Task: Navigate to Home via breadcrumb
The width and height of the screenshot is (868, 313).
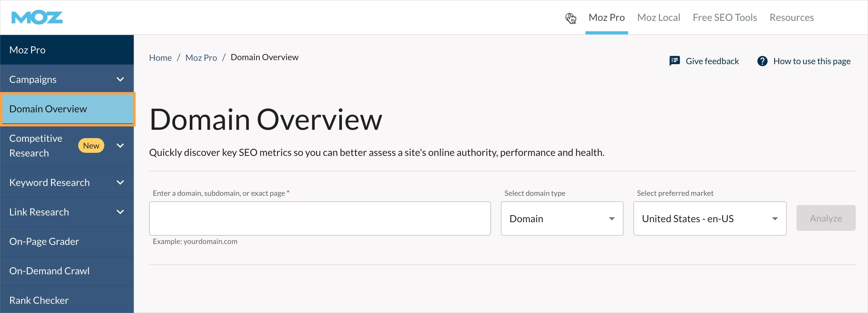Action: pos(160,57)
